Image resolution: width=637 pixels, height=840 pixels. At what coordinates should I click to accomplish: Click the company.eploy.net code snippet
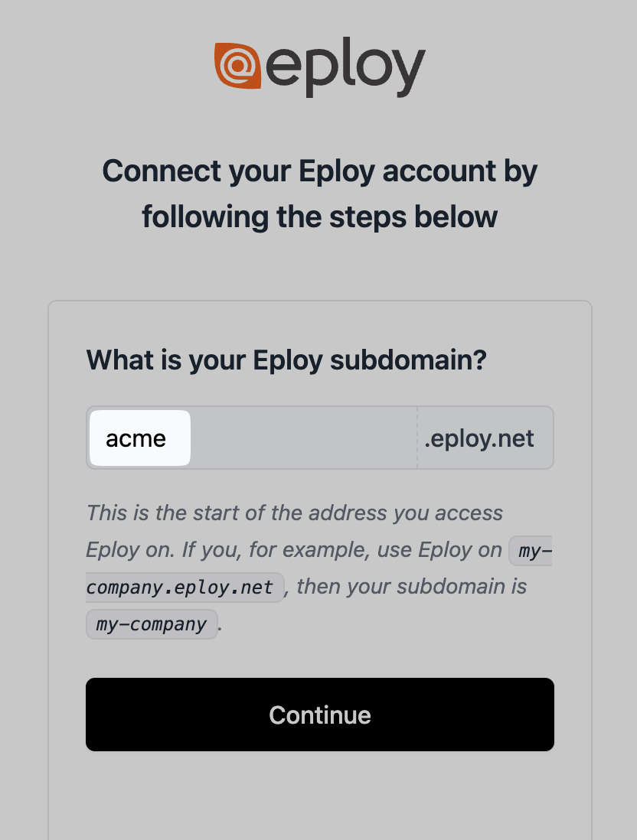(x=185, y=587)
